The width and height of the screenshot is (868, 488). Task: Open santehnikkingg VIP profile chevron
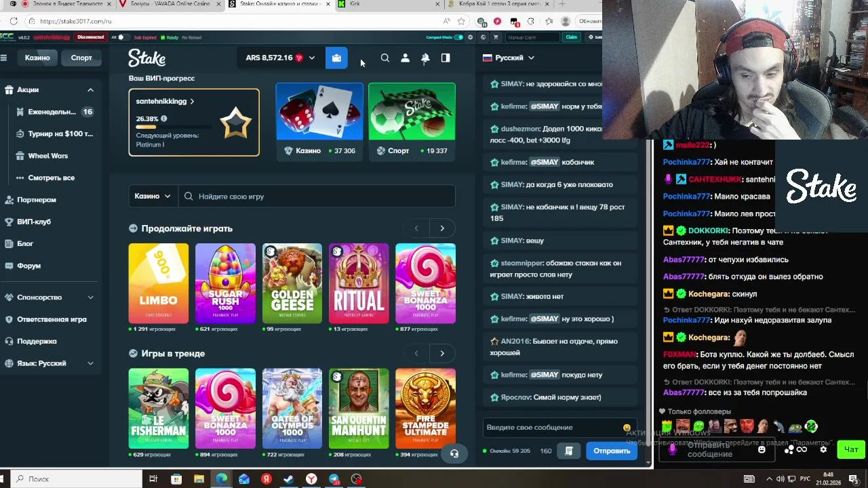click(x=192, y=102)
